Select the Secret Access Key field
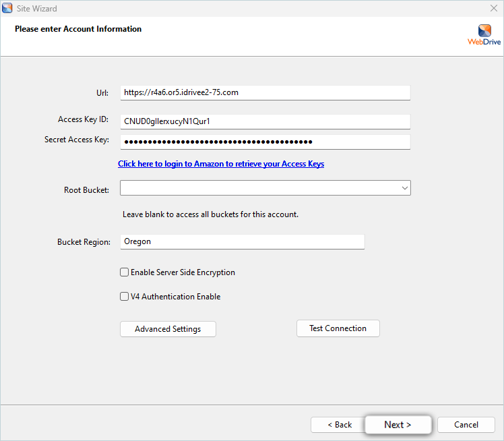Screen dimensions: 504x441 click(265, 142)
